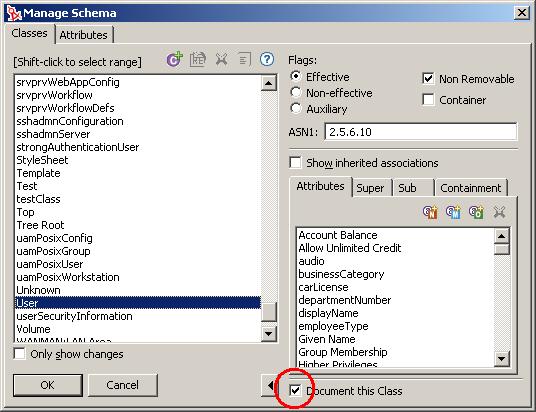The image size is (536, 412).
Task: Click the remove attribute icon in Attributes tab
Action: 499,212
